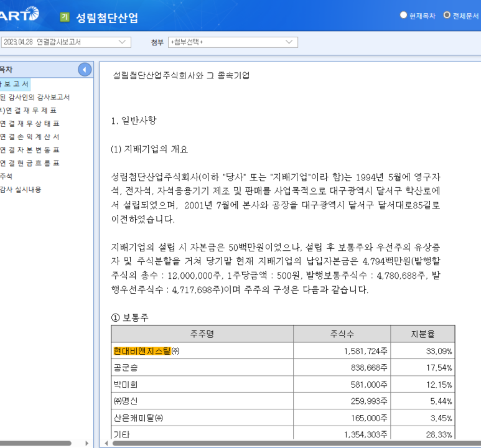
Task: Click the 12.15% ownership value
Action: pos(439,385)
